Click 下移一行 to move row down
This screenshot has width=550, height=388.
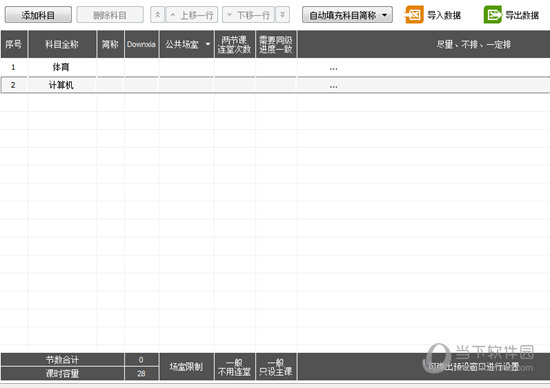[x=249, y=15]
